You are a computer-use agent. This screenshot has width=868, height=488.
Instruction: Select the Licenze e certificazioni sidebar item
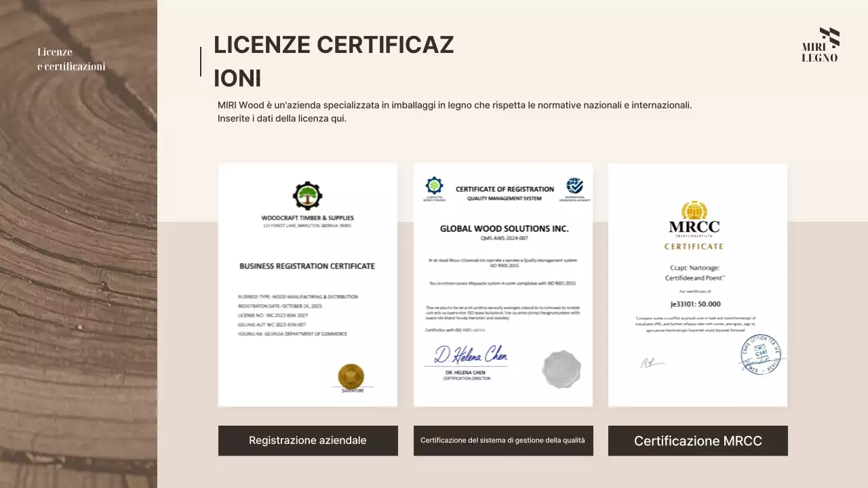pos(71,60)
